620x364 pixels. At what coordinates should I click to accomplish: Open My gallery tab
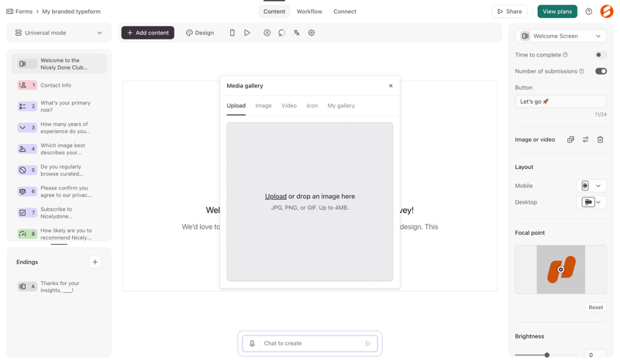click(341, 105)
